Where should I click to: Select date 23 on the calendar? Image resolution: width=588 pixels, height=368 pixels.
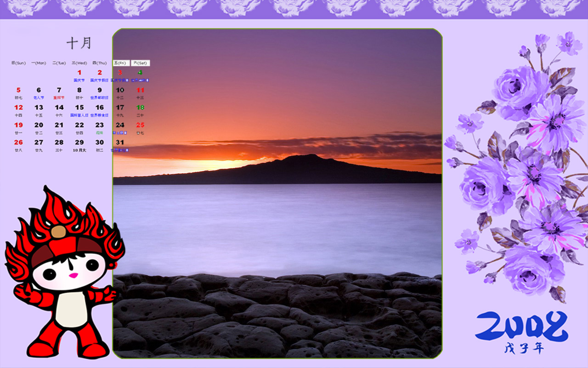click(x=99, y=125)
